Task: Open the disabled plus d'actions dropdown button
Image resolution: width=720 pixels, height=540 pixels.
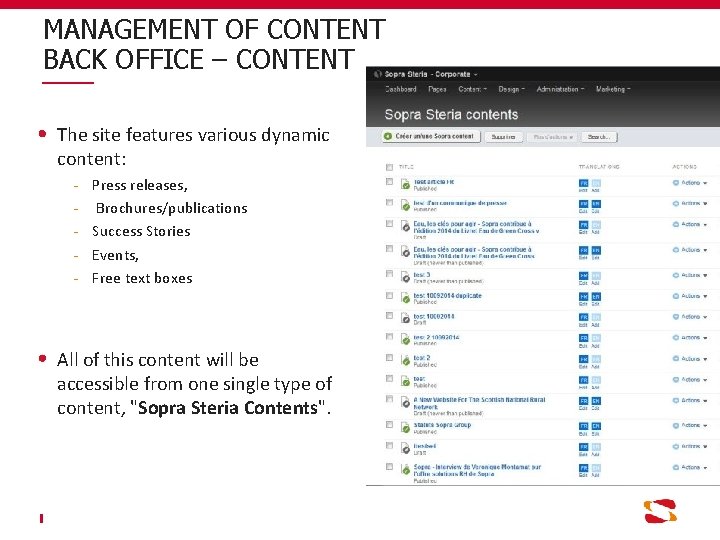Action: [x=552, y=137]
